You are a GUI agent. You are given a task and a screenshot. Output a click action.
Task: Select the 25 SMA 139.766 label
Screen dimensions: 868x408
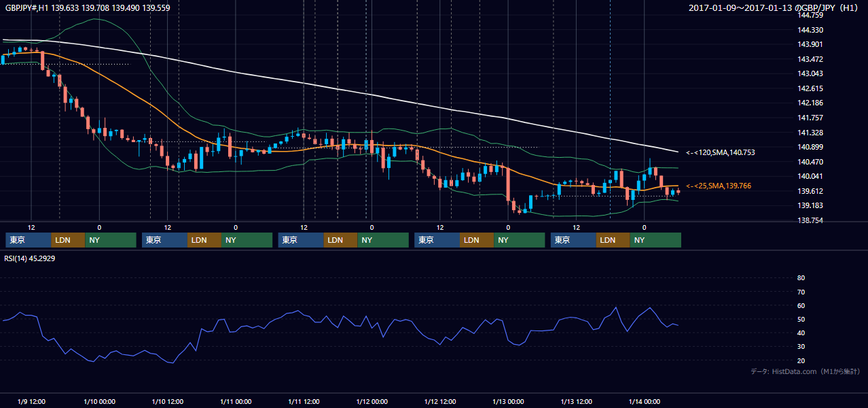pyautogui.click(x=719, y=186)
